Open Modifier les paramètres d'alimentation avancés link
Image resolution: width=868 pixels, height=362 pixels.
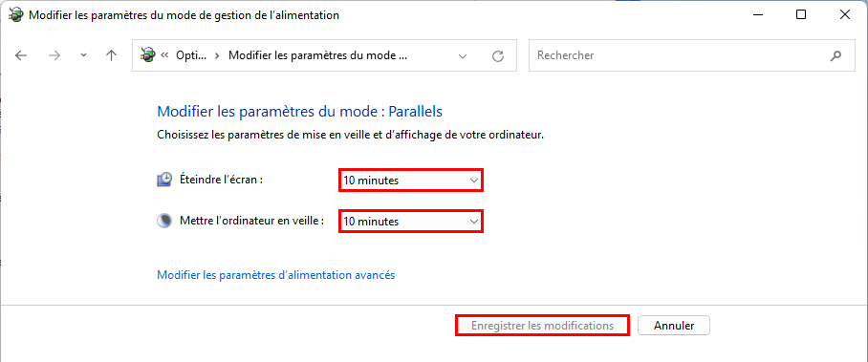pos(275,275)
